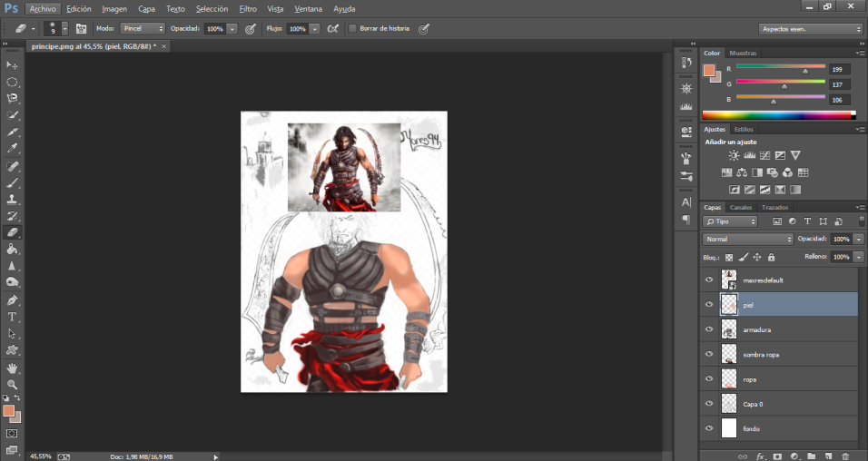Toggle lock transparent pixels

pyautogui.click(x=729, y=258)
